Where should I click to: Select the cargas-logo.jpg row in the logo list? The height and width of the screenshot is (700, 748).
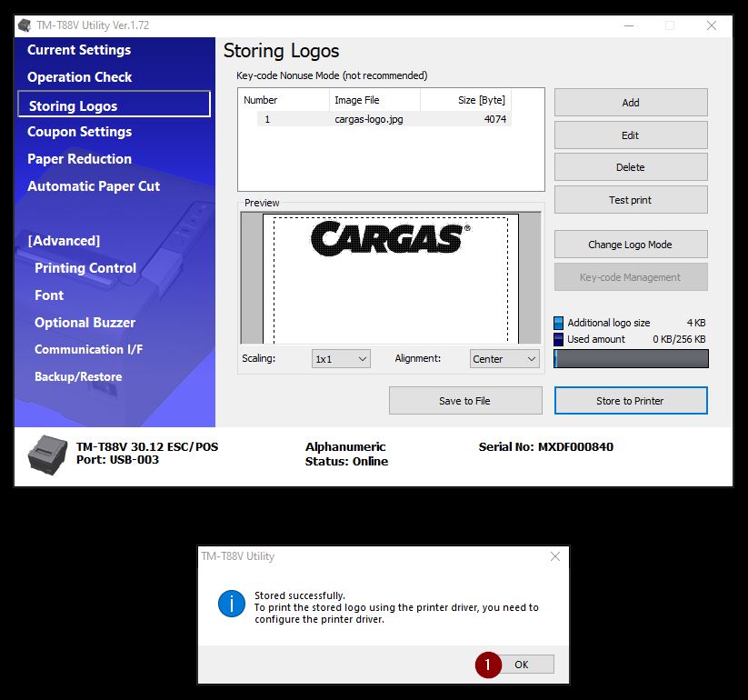pyautogui.click(x=384, y=119)
